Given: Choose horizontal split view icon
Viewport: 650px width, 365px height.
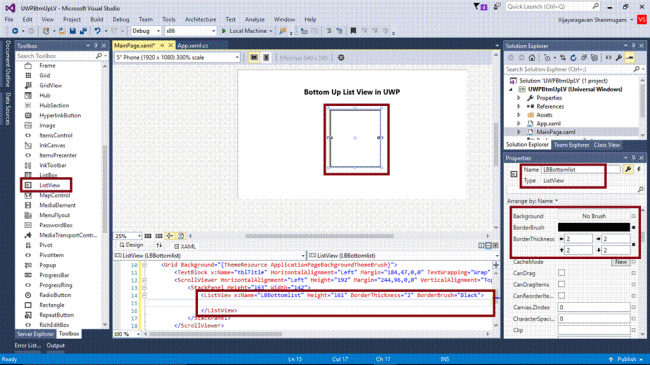Looking at the screenshot, I should tap(488, 246).
